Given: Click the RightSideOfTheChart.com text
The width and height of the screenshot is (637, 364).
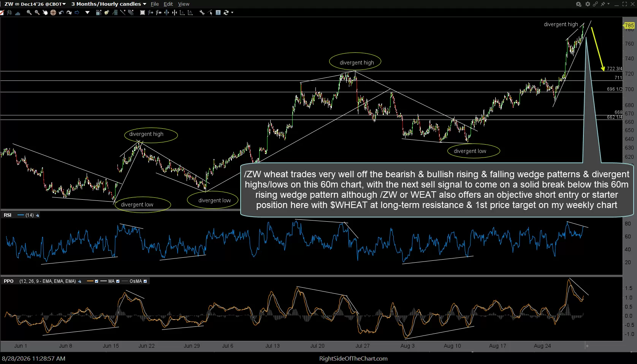Looking at the screenshot, I should pos(353,359).
